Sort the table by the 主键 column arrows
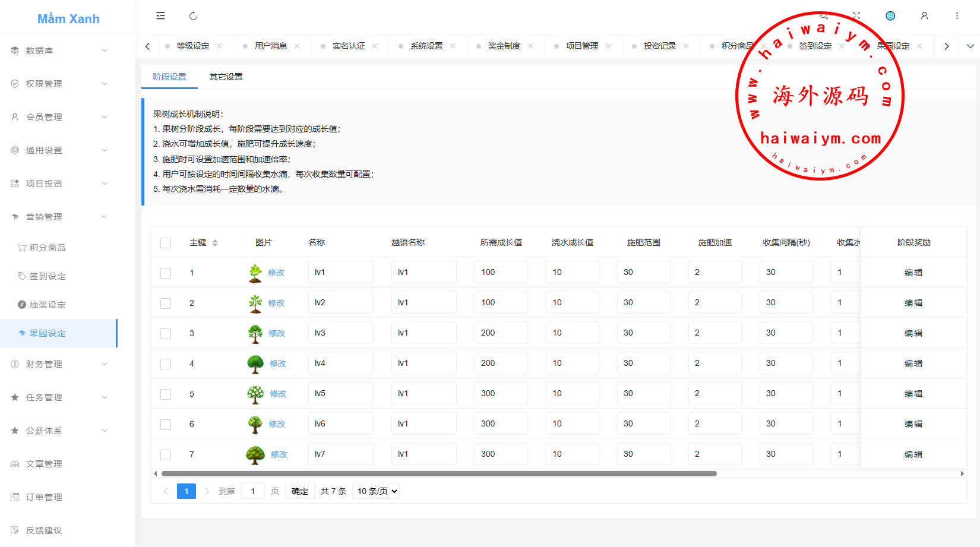Viewport: 980px width, 547px height. tap(215, 243)
